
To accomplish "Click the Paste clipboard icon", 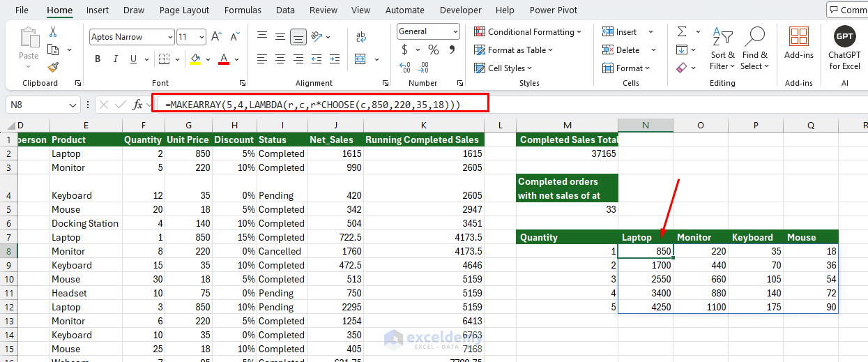I will point(29,38).
